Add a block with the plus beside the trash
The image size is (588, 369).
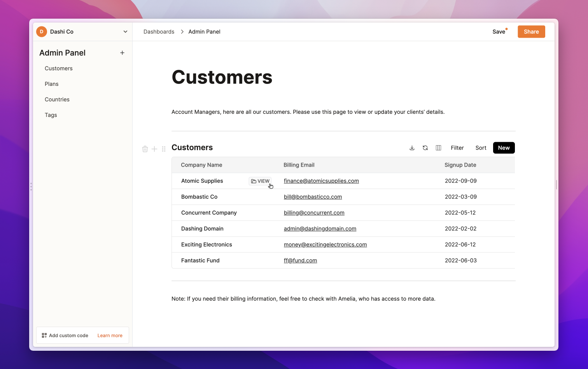[x=154, y=149]
